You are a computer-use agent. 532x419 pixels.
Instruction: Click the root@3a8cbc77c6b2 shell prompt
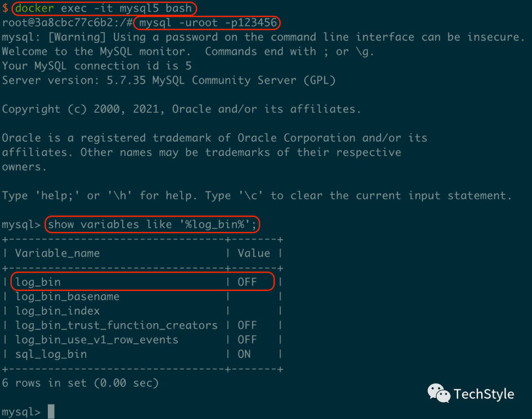pyautogui.click(x=67, y=23)
